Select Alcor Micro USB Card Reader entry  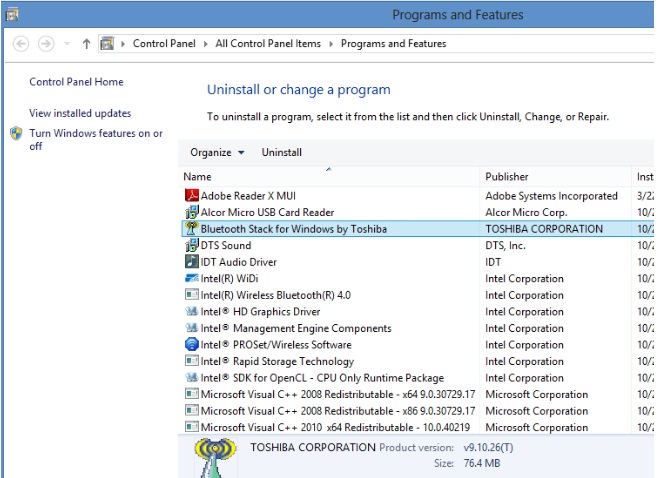coord(267,212)
